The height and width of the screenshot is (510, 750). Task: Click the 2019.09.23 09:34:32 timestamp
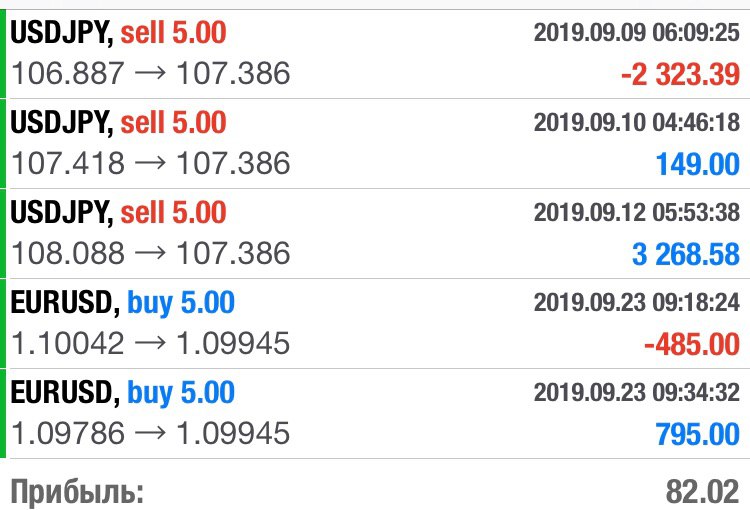coord(637,392)
